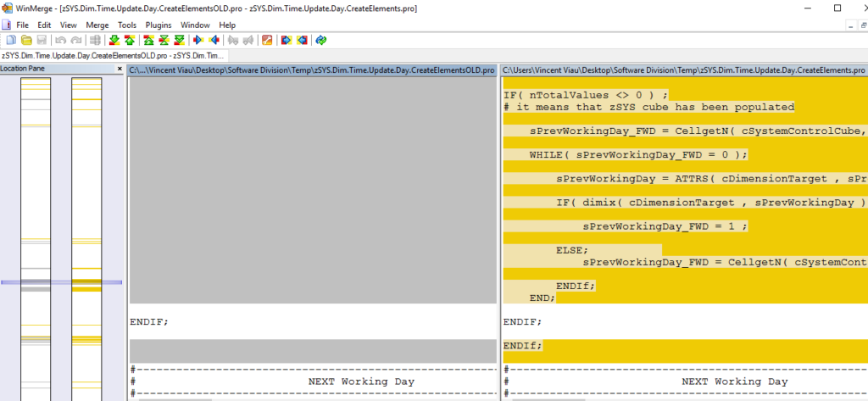Go to the Last Difference
Screen dimensions: 868x401
pyautogui.click(x=179, y=40)
